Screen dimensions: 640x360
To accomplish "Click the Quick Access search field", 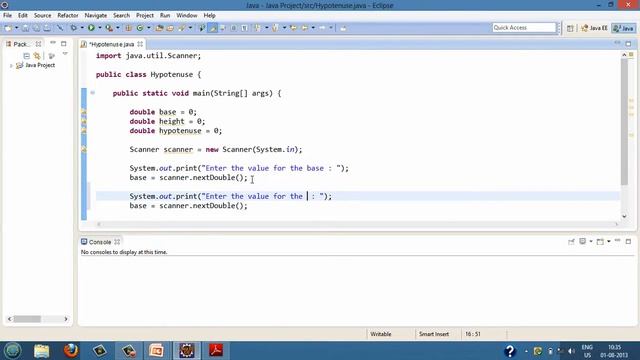I will click(524, 27).
